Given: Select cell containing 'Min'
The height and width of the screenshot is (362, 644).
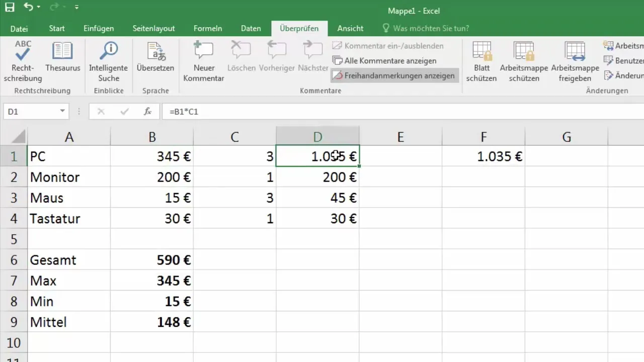Looking at the screenshot, I should [69, 301].
